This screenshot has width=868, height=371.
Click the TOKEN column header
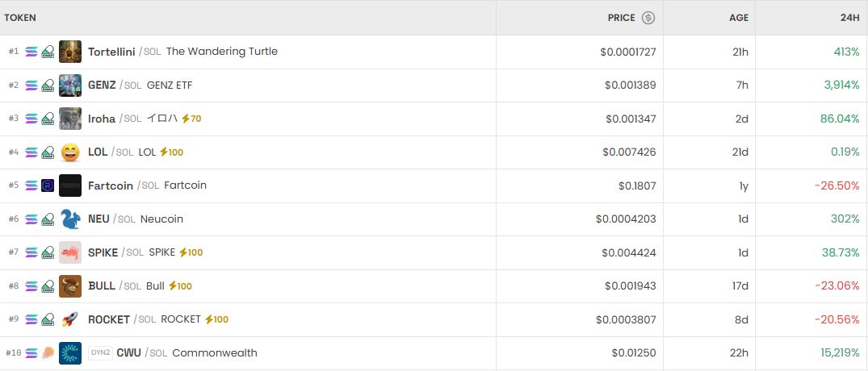click(20, 18)
